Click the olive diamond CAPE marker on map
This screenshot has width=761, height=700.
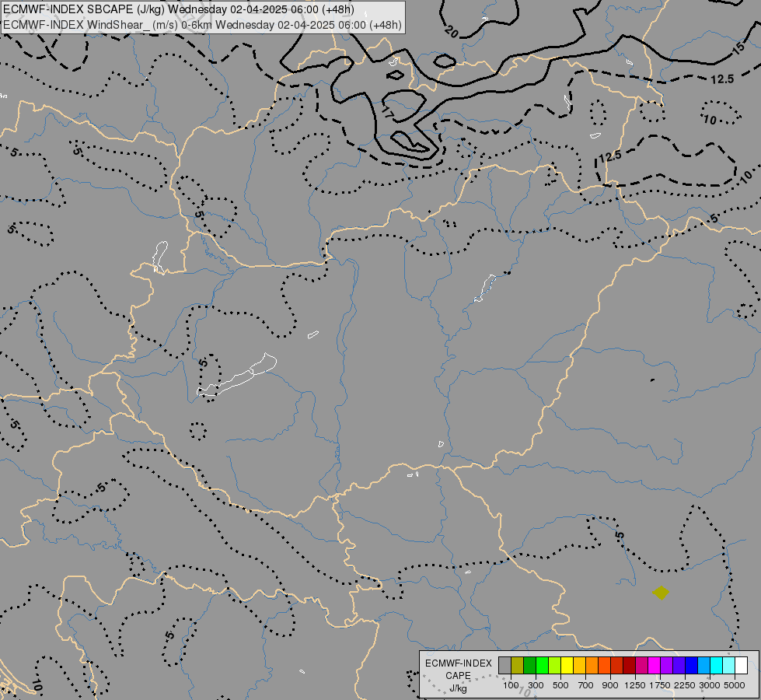[661, 593]
